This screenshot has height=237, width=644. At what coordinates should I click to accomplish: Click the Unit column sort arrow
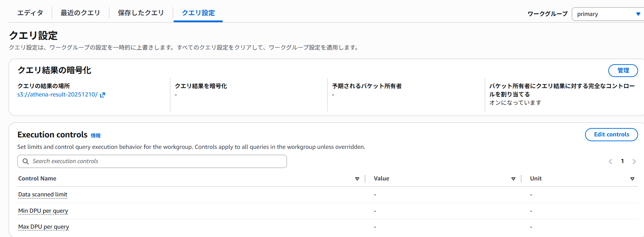pyautogui.click(x=632, y=179)
